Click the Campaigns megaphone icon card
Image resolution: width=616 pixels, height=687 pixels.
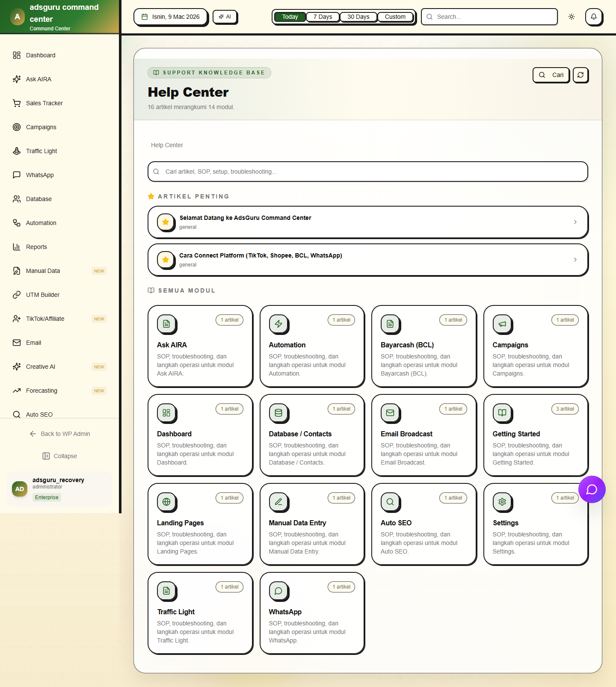point(502,324)
